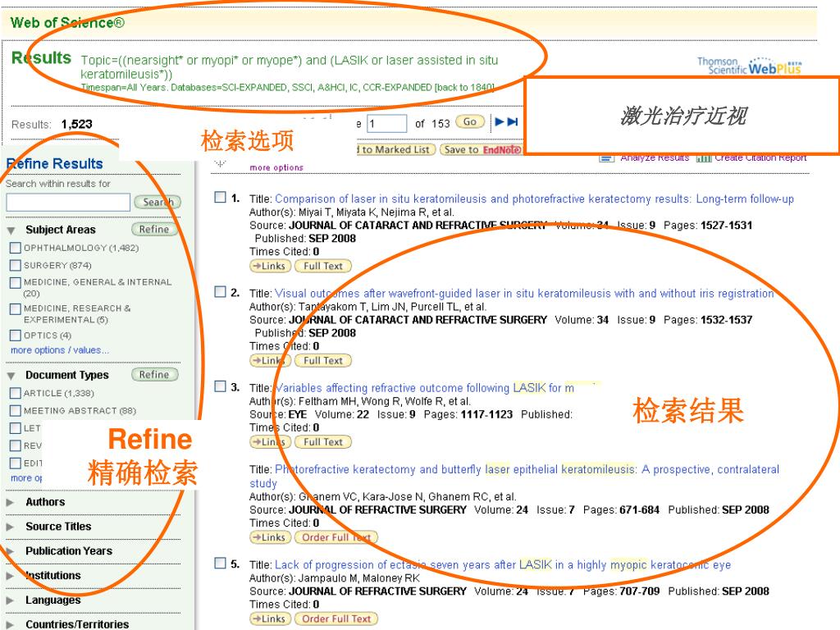Image resolution: width=840 pixels, height=630 pixels.
Task: Click Full Text button for result 3
Action: (x=323, y=442)
